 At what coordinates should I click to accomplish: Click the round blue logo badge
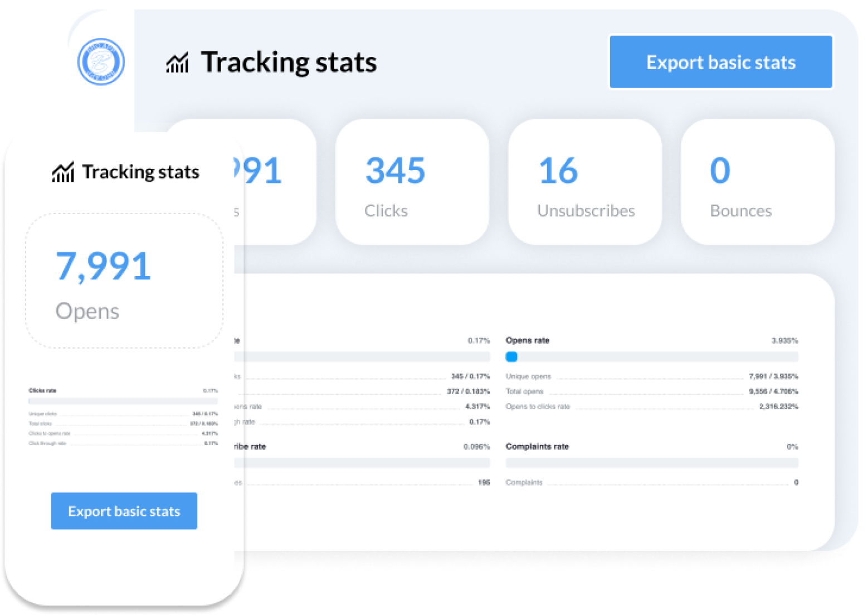tap(101, 62)
